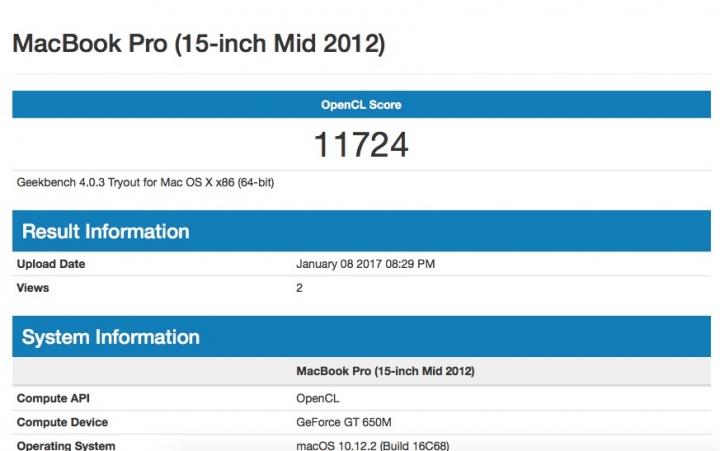Select the OpenCL value in Compute API row
This screenshot has height=451, width=720.
click(318, 398)
